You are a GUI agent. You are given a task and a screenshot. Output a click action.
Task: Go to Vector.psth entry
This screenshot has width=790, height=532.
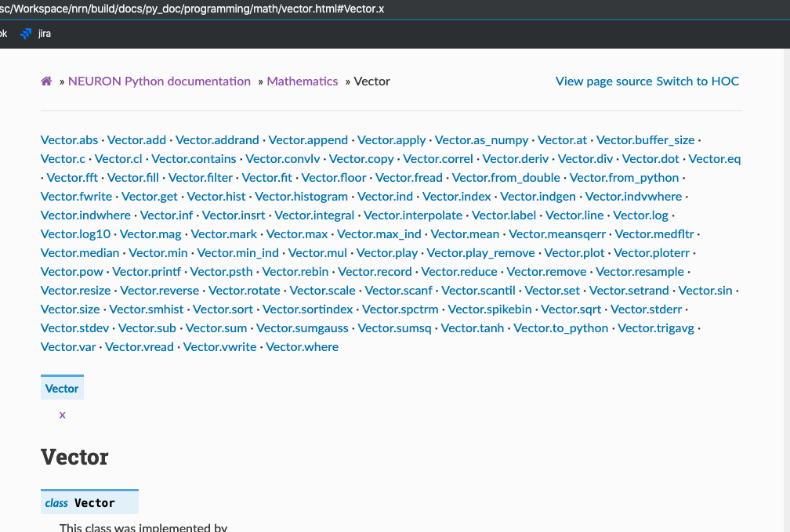click(x=221, y=272)
